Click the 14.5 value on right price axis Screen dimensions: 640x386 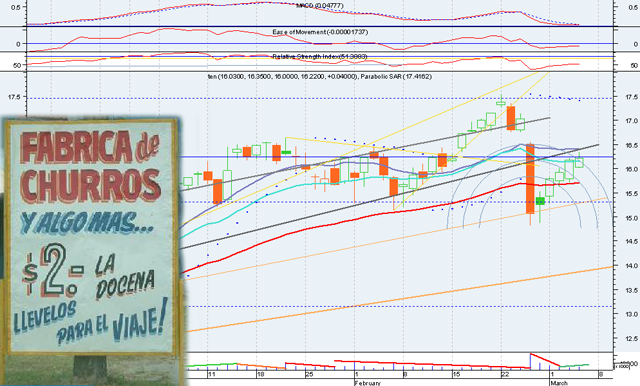[632, 242]
